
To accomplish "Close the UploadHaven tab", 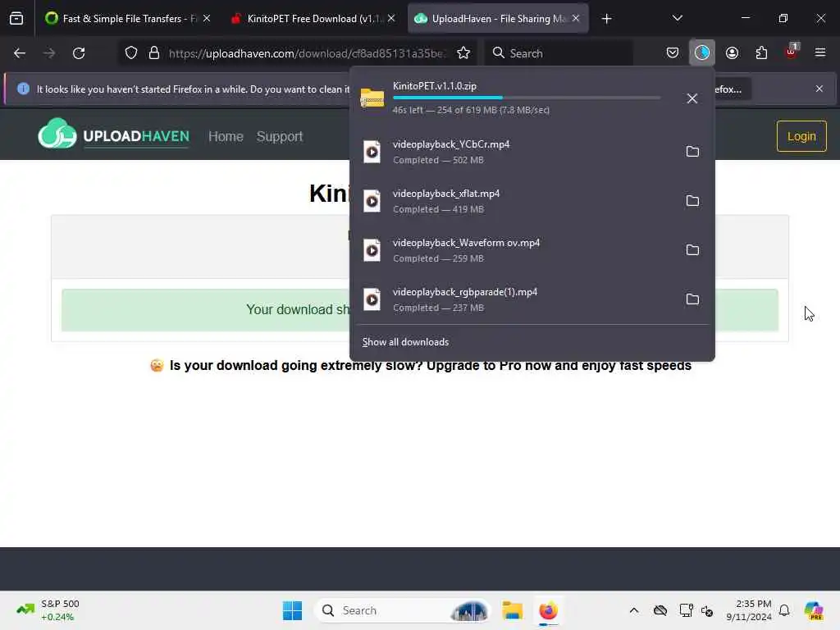I will click(x=576, y=19).
